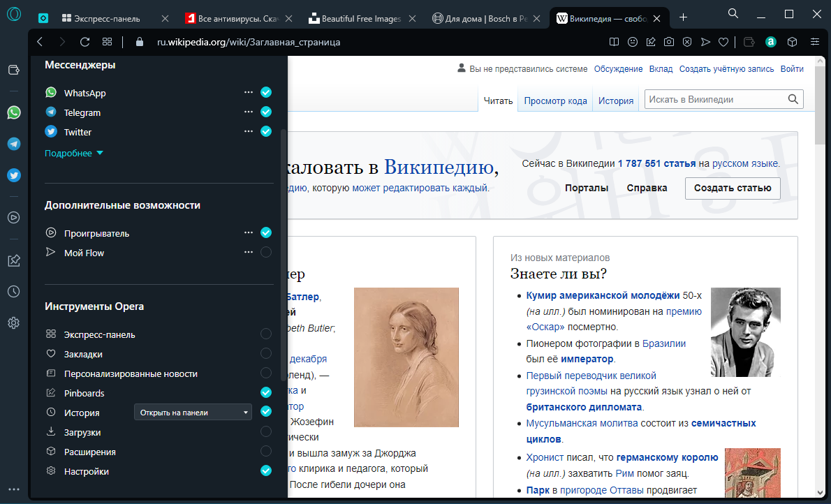Open the Открыть на панели dropdown

(193, 413)
